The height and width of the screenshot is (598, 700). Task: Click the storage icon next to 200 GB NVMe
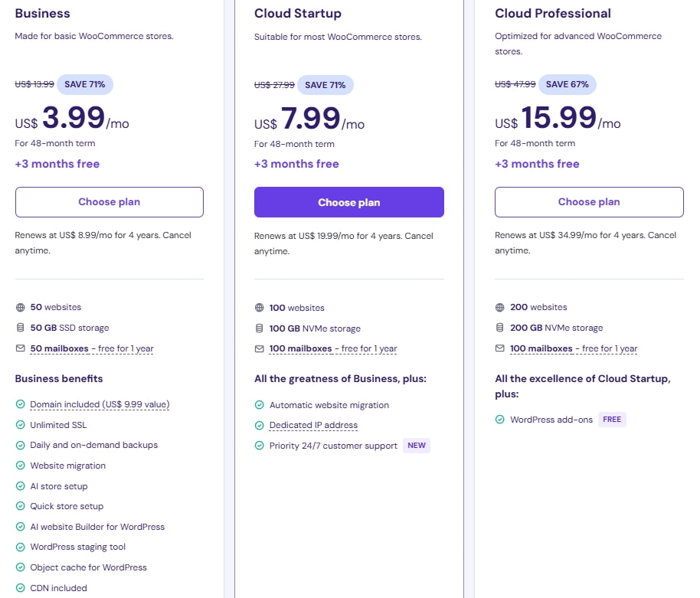(x=500, y=328)
